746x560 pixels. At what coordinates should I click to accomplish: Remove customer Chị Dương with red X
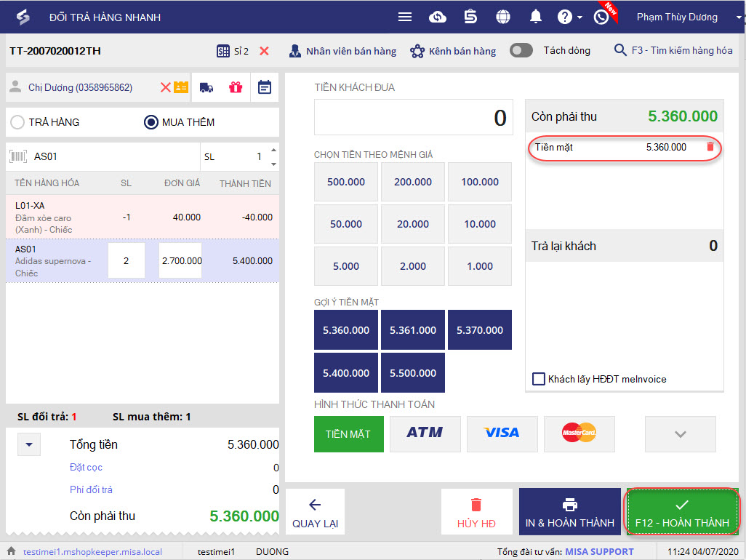coord(165,87)
